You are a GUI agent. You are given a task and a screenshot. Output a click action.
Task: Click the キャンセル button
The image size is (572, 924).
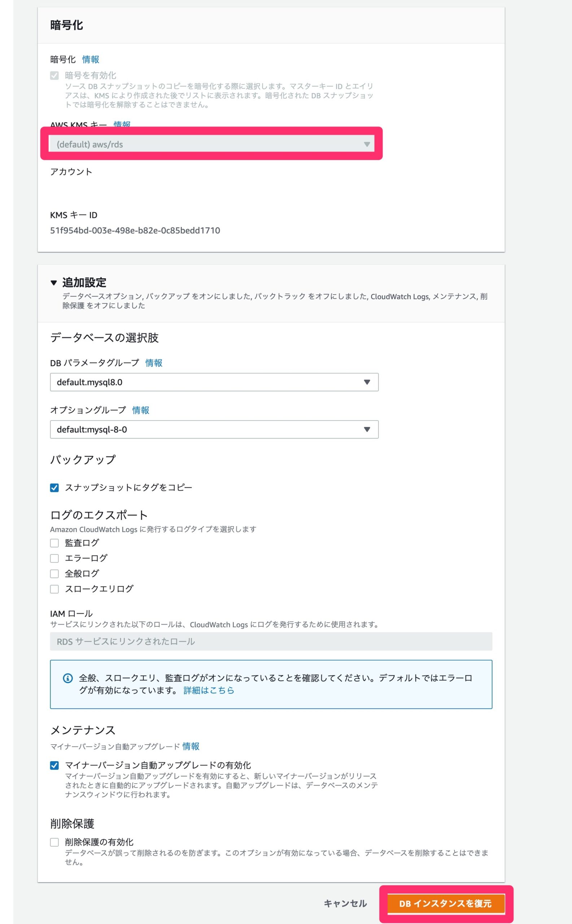[x=345, y=903]
